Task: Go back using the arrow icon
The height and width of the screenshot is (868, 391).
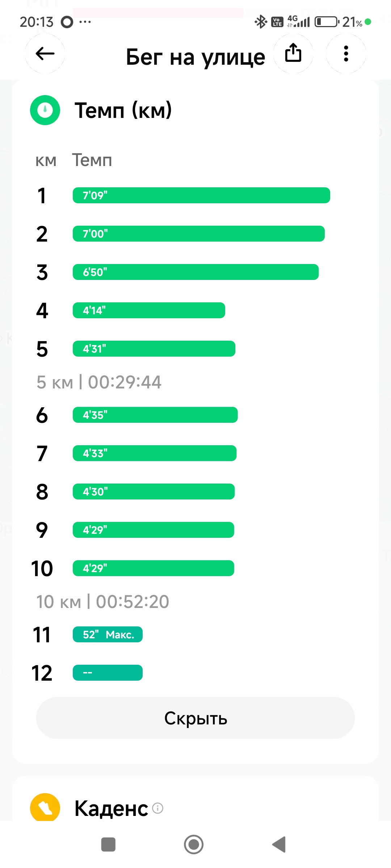Action: [x=45, y=54]
